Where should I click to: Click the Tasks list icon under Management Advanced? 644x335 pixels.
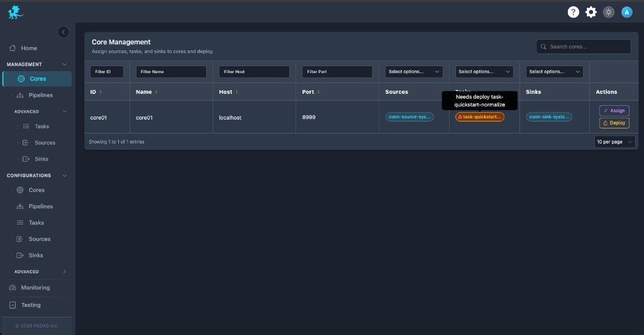point(26,127)
